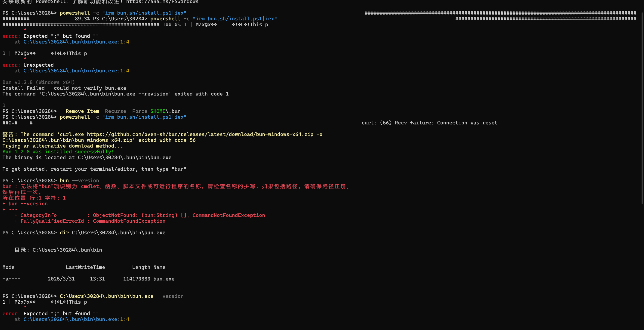Screen dimensions: 644x330
Task: Click the 'Mode' column header
Action: coord(8,267)
